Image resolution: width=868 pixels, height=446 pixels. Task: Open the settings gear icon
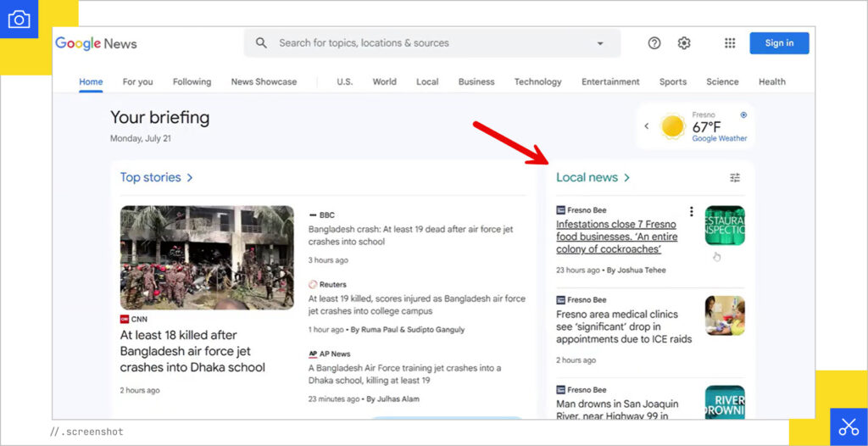tap(684, 43)
